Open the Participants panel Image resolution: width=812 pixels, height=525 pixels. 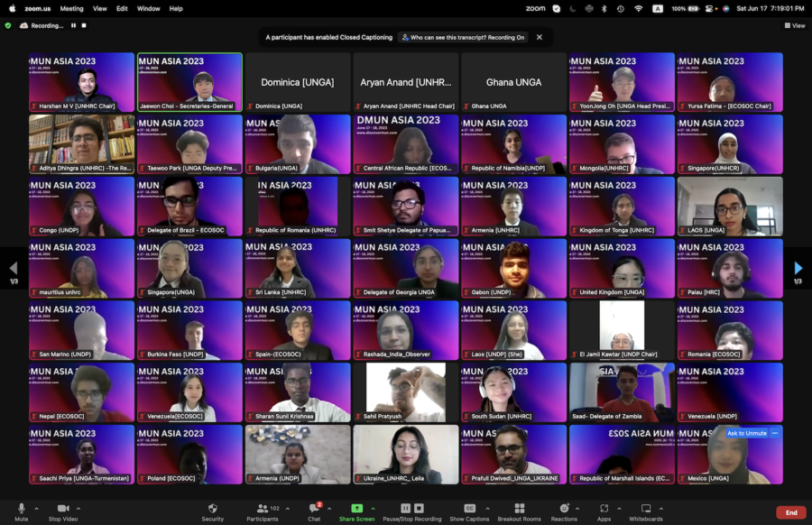pyautogui.click(x=263, y=510)
